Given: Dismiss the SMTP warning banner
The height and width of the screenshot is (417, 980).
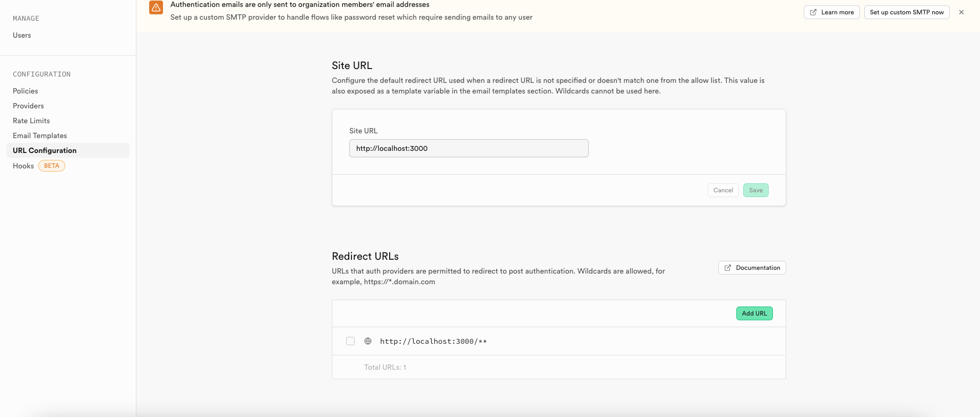Looking at the screenshot, I should 961,12.
